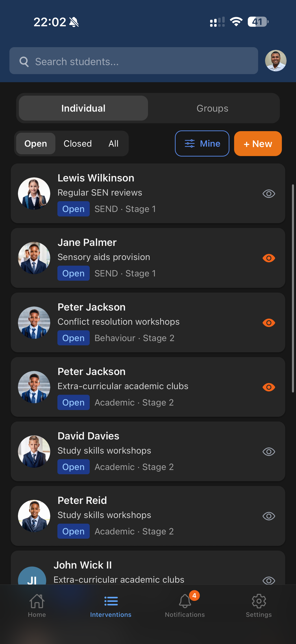
Task: Unwatch Peter Jackson's Conflict resolution workshops
Action: pyautogui.click(x=269, y=323)
